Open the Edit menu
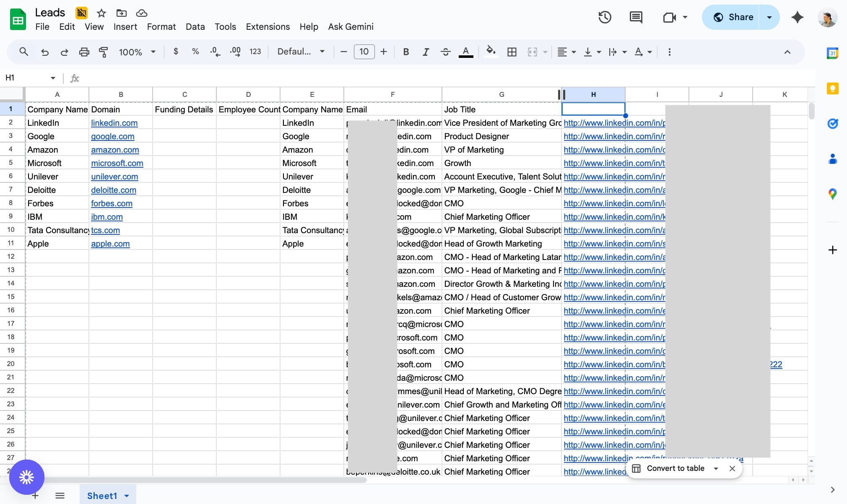Screen dimensions: 847x504 pos(67,27)
